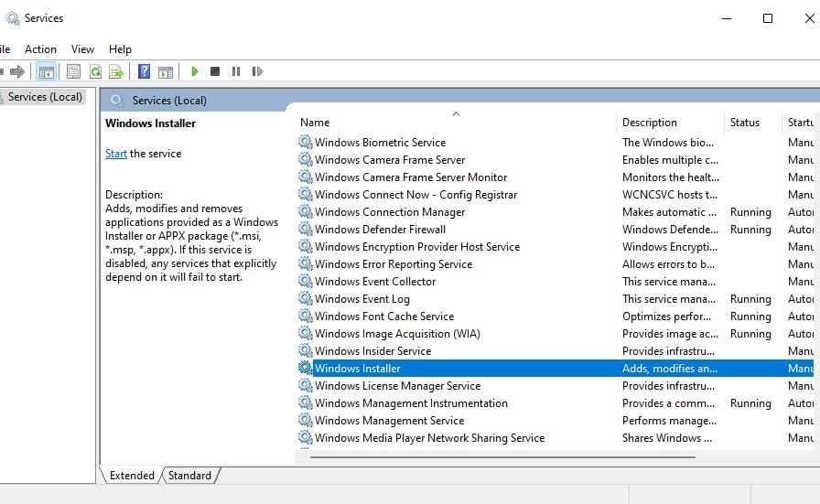820x504 pixels.
Task: Click the Restart Service toolbar icon
Action: [257, 71]
